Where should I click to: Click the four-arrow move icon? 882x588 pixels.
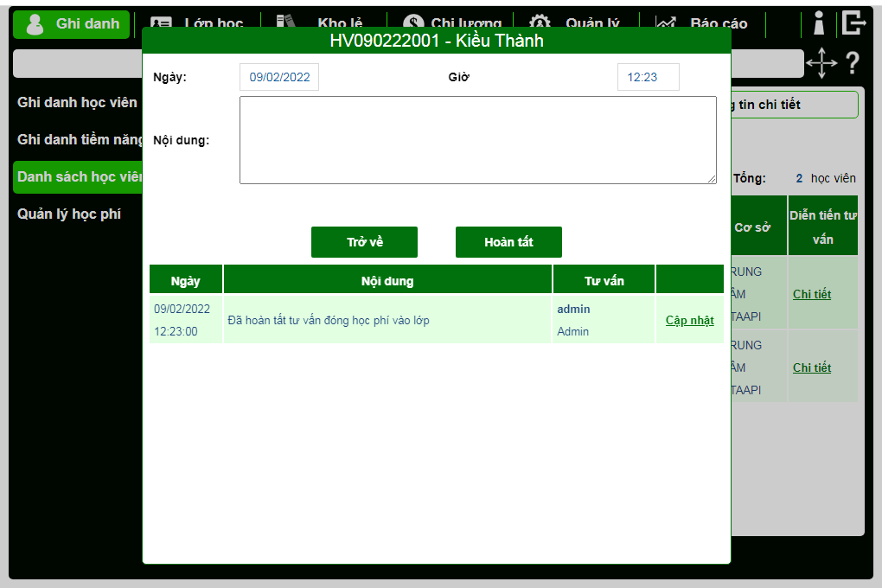click(x=821, y=63)
